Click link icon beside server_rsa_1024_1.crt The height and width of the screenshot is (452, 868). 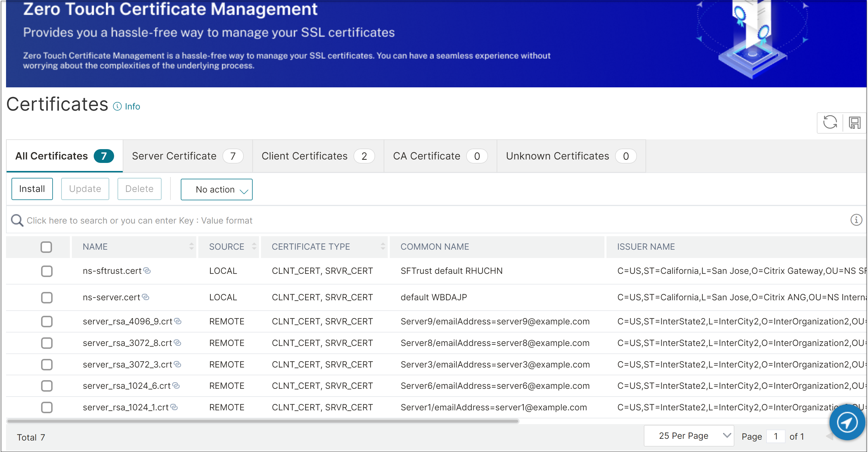174,407
